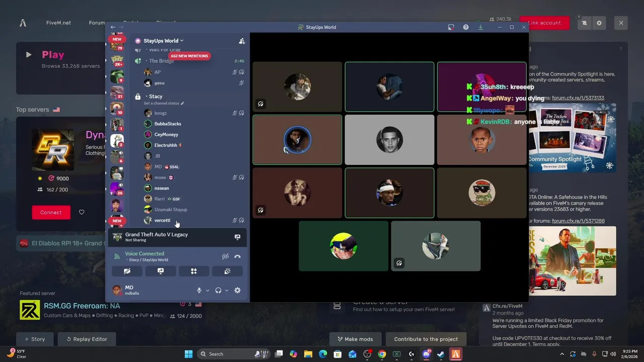Viewport: 644px width, 362px height.
Task: Open Steam from the taskbar
Action: click(x=441, y=354)
